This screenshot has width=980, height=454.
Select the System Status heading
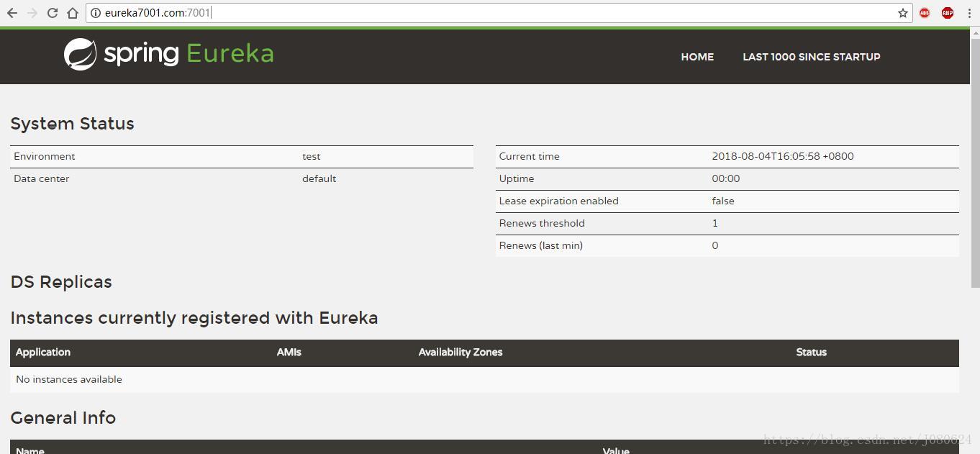(x=73, y=124)
